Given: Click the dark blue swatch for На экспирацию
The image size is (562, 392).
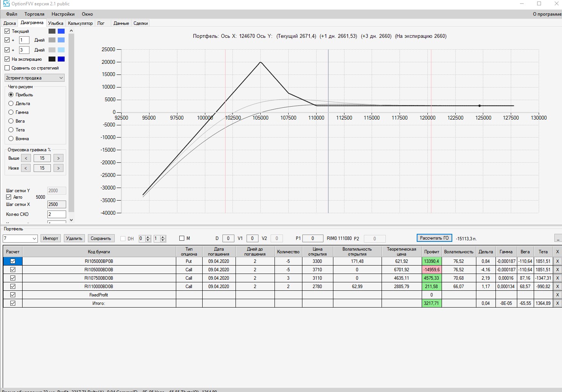Looking at the screenshot, I should (61, 59).
